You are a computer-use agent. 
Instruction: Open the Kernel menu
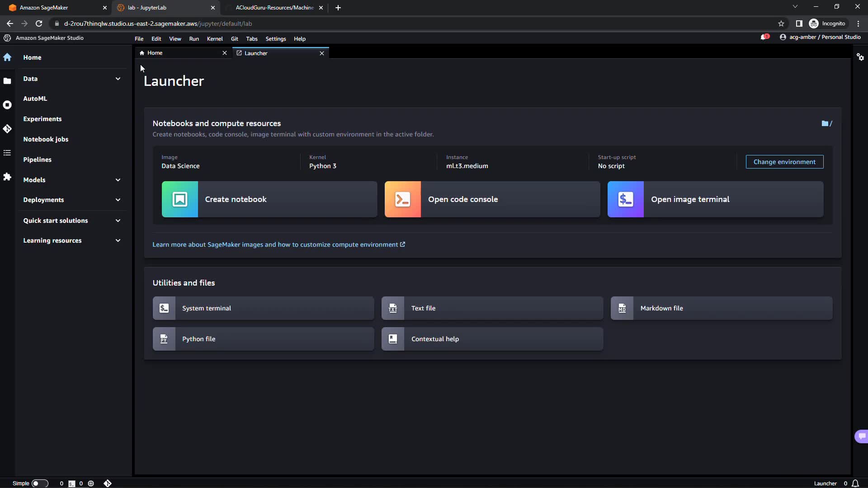pyautogui.click(x=215, y=39)
